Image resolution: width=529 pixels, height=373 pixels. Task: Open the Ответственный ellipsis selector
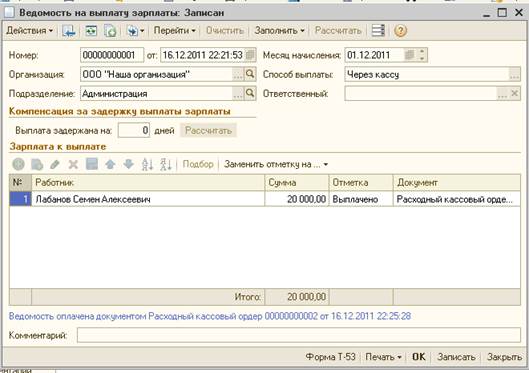click(502, 93)
